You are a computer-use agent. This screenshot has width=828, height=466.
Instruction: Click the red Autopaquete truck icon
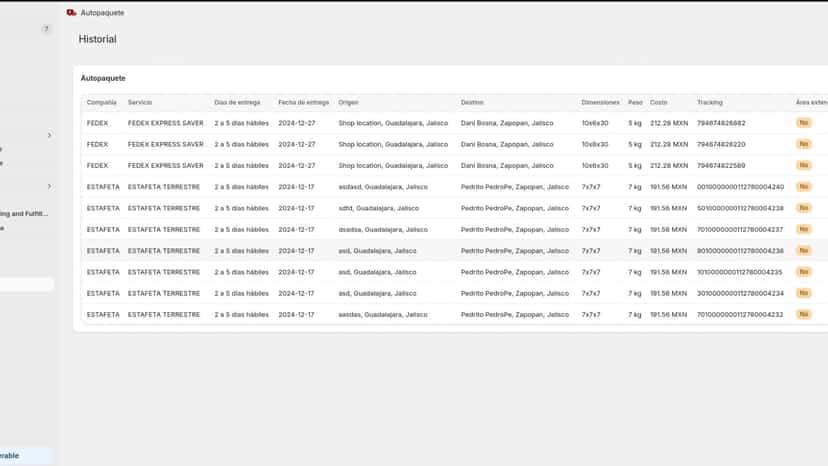coord(72,13)
